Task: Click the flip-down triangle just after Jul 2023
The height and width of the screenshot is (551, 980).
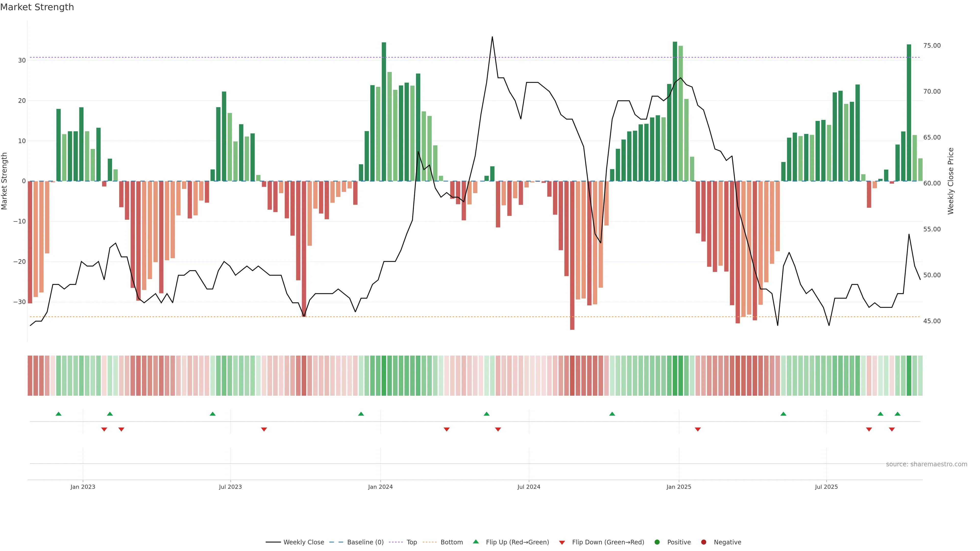Action: click(264, 429)
